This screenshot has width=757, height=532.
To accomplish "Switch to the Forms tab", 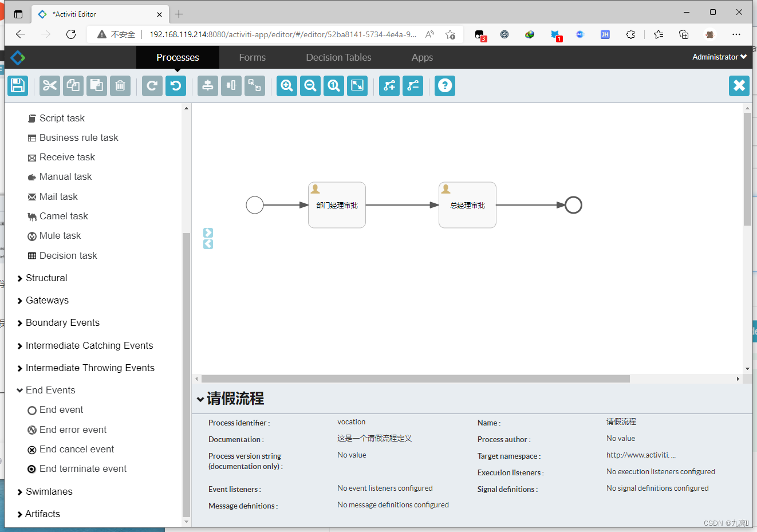I will point(253,57).
